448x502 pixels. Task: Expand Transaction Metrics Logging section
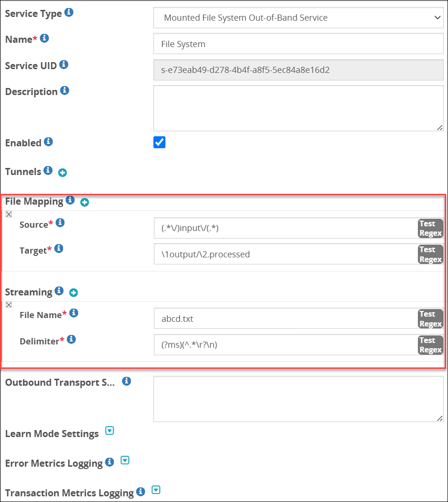tap(156, 490)
